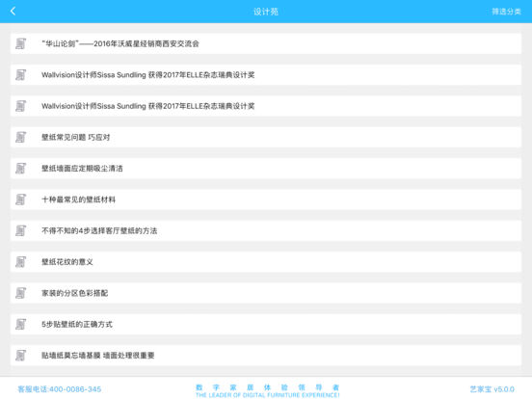
Task: Open article 家装的分区色彩搭配
Action: point(266,293)
